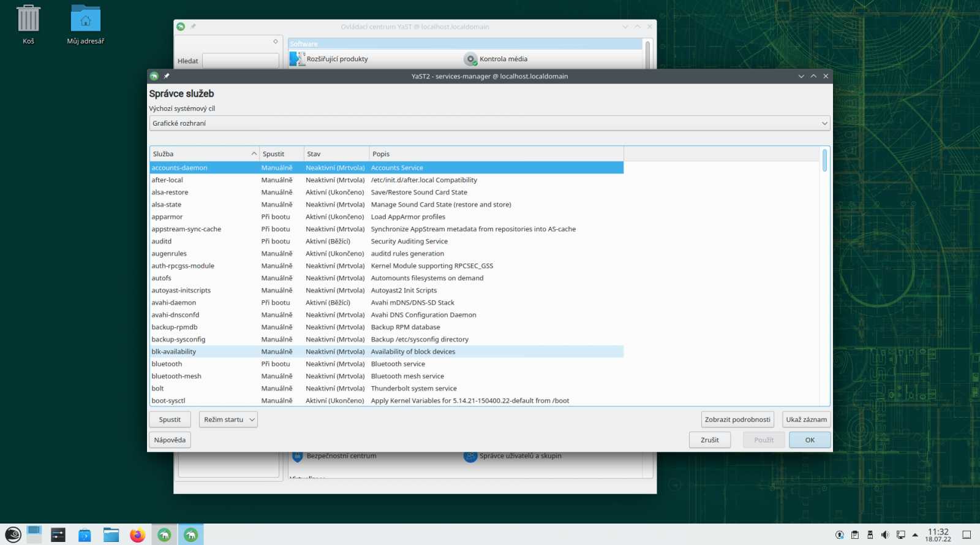Open the updates notifier tray icon
Viewport: 980px width, 545px height.
point(840,535)
